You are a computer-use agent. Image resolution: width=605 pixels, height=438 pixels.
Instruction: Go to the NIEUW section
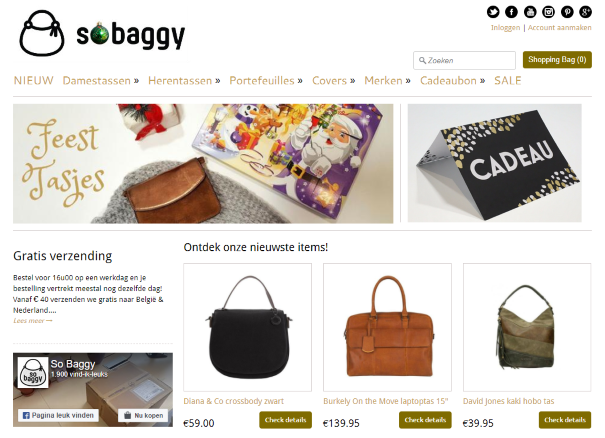(34, 81)
